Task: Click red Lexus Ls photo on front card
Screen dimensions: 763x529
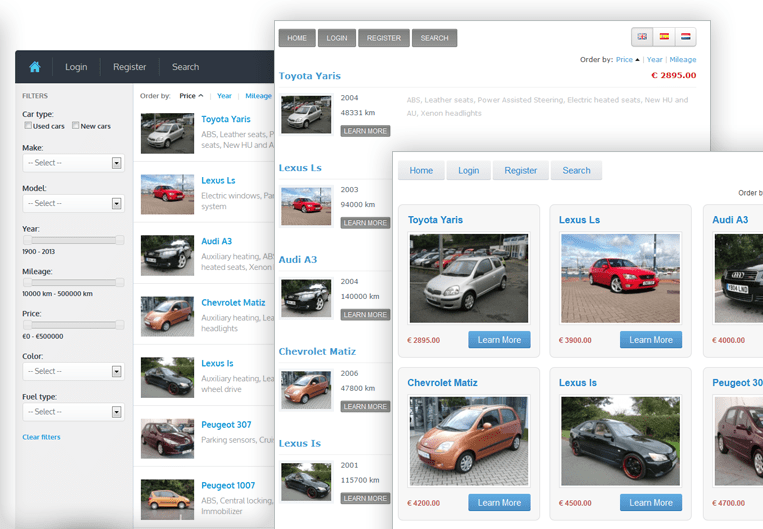Action: pos(620,278)
